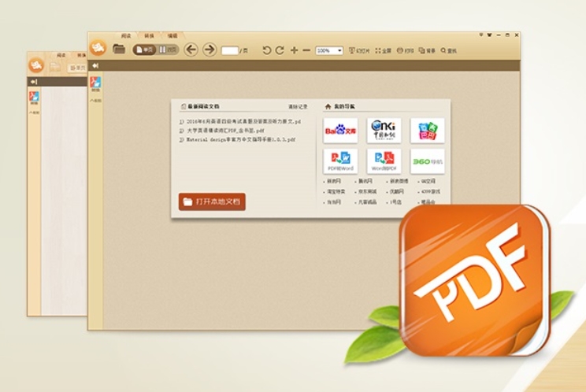Switch to double-page (双页) view mode

click(168, 50)
